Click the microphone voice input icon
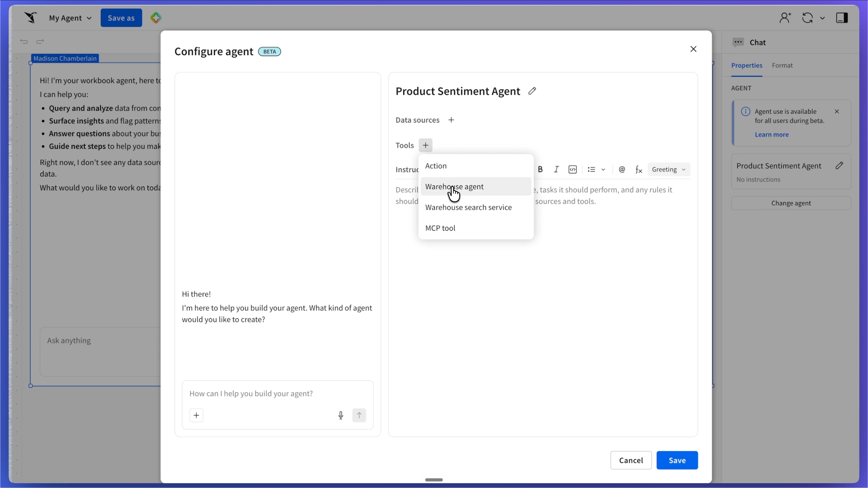The width and height of the screenshot is (868, 488). (341, 415)
